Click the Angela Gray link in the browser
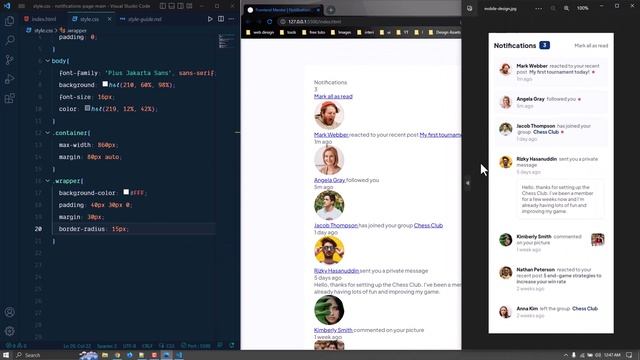This screenshot has height=360, width=640. tap(329, 180)
